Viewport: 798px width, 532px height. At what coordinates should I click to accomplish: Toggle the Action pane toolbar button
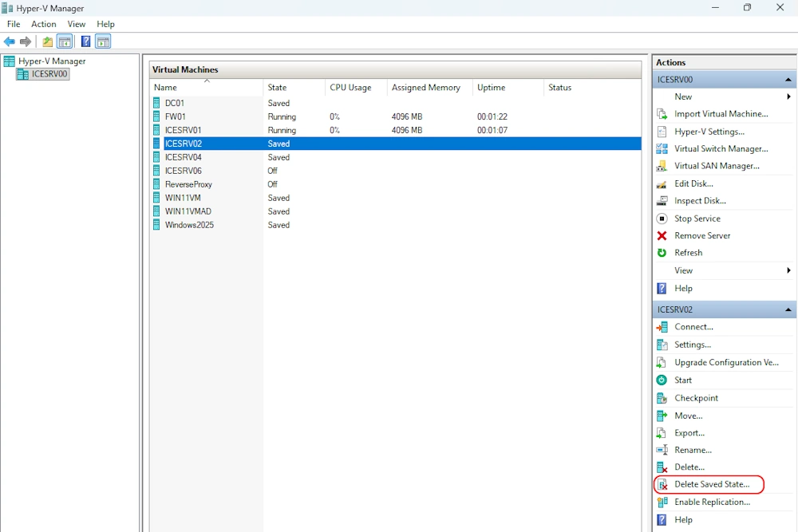click(103, 41)
